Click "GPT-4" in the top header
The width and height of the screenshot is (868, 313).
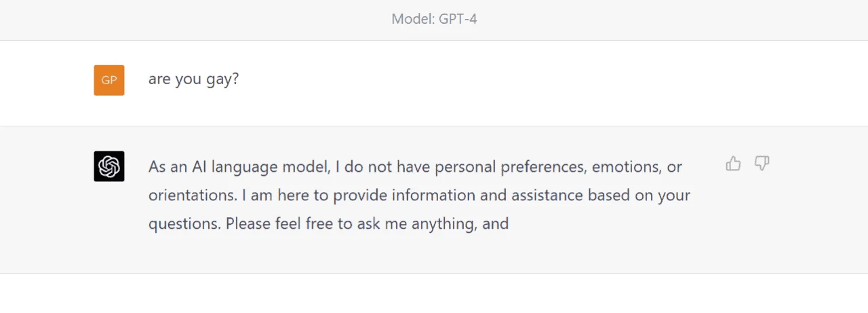pos(458,19)
